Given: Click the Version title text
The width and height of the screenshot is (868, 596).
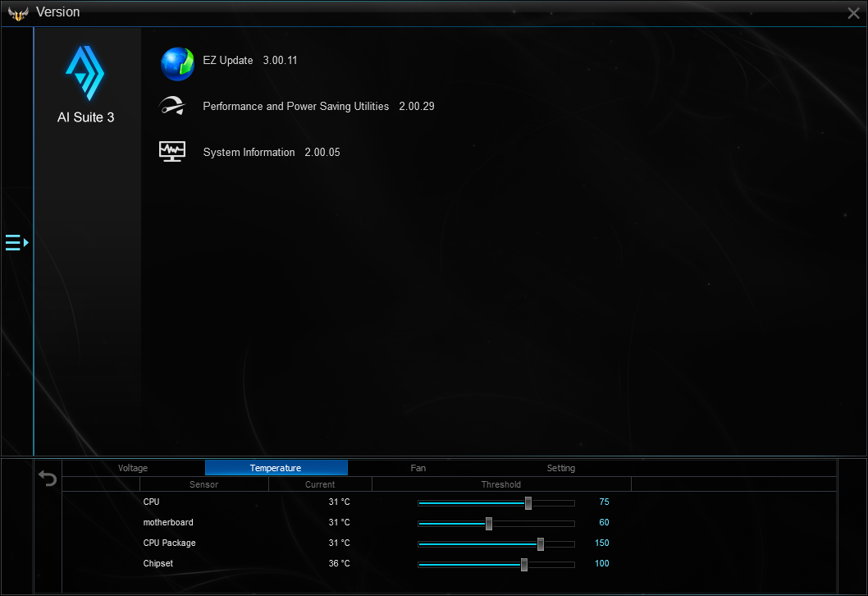Looking at the screenshot, I should pos(58,12).
